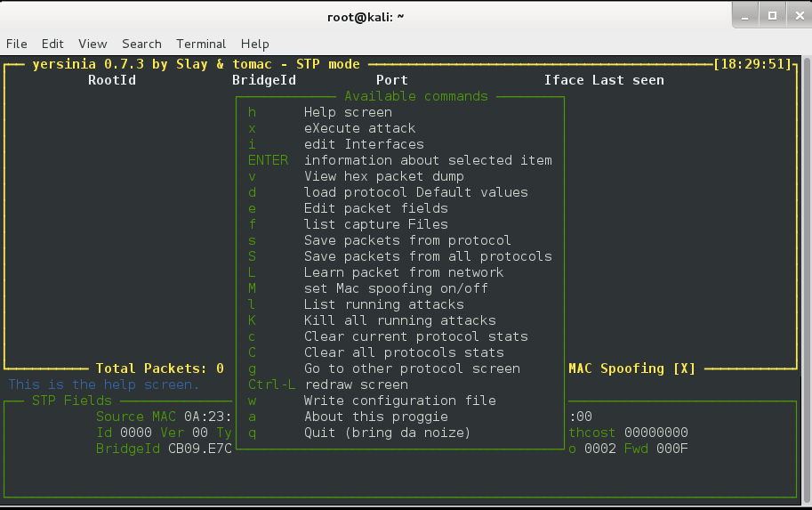Image resolution: width=812 pixels, height=510 pixels.
Task: Open the Terminal menu
Action: click(201, 44)
